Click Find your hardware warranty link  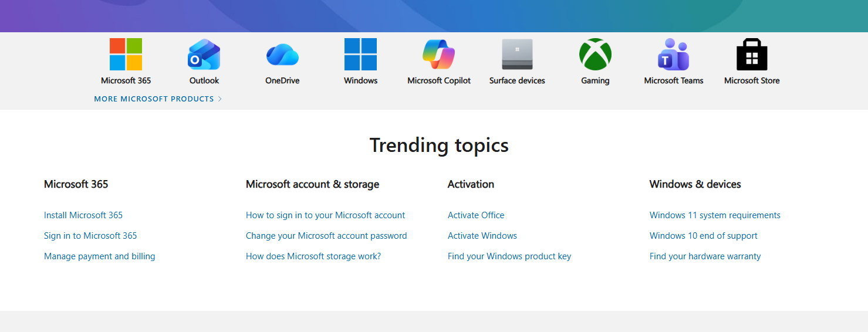pyautogui.click(x=705, y=256)
